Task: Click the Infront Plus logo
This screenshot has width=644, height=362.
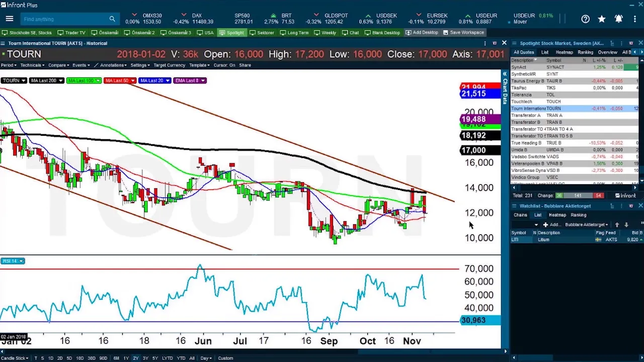Action: point(19,5)
